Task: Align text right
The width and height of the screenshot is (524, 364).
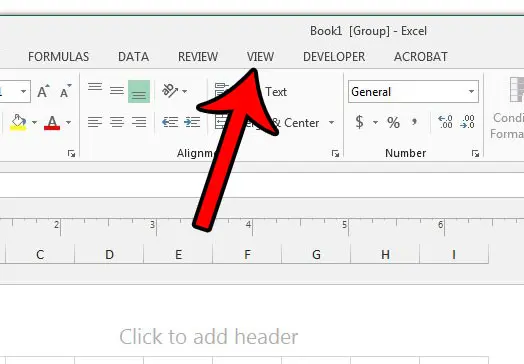Action: [x=139, y=122]
